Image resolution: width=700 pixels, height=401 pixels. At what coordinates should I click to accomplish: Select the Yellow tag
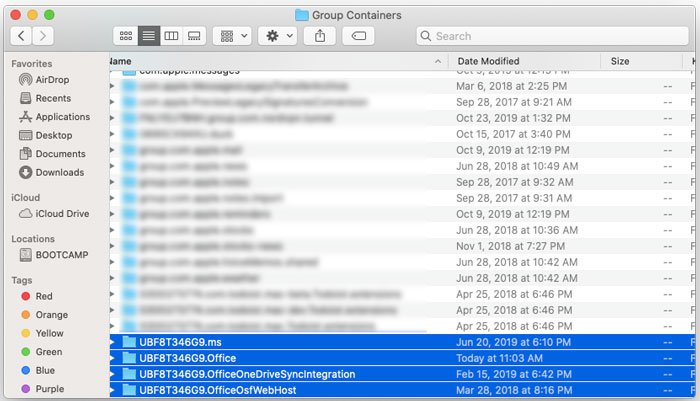point(42,333)
